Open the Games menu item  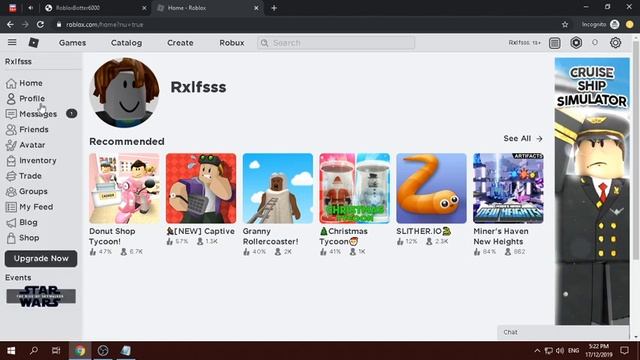(72, 43)
